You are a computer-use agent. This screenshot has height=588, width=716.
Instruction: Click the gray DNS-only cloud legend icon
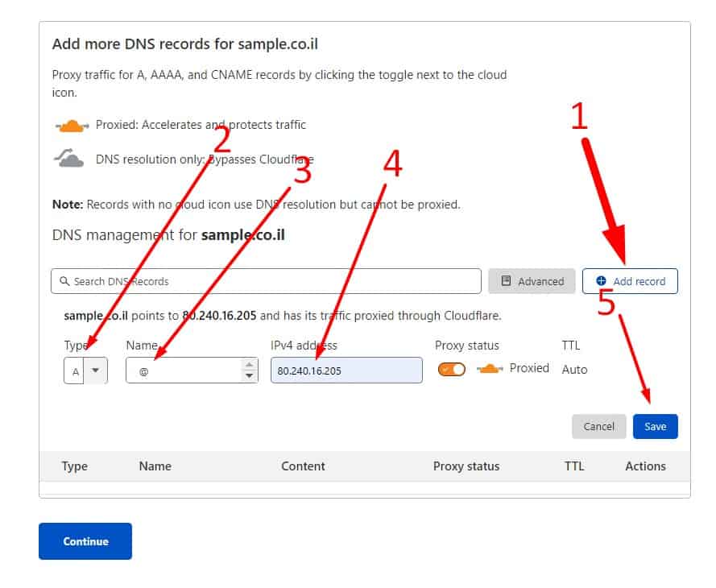tap(69, 158)
